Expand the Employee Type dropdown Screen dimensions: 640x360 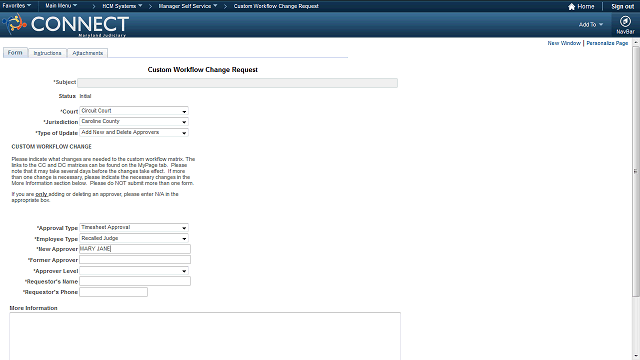tap(134, 238)
